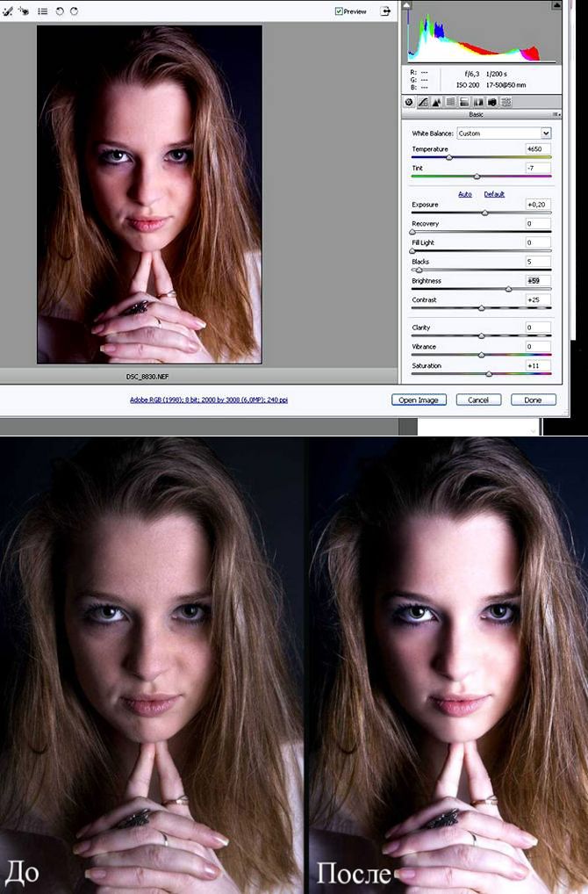Click the Tint slider handle
Viewport: 588px width, 894px height.
477,177
